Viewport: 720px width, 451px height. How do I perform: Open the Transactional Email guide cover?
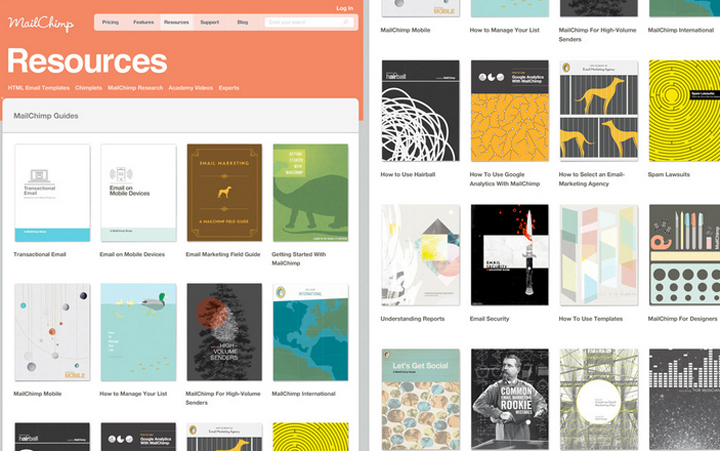pyautogui.click(x=52, y=193)
